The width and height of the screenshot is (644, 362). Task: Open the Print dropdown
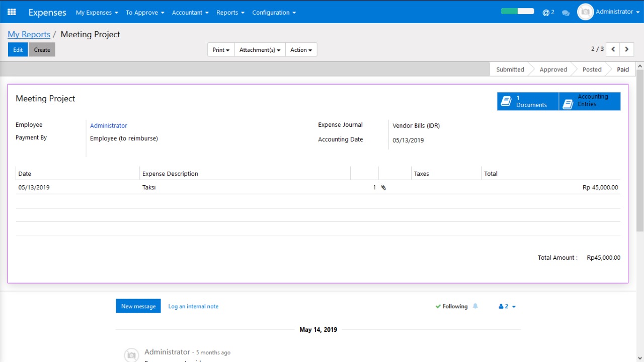point(221,50)
